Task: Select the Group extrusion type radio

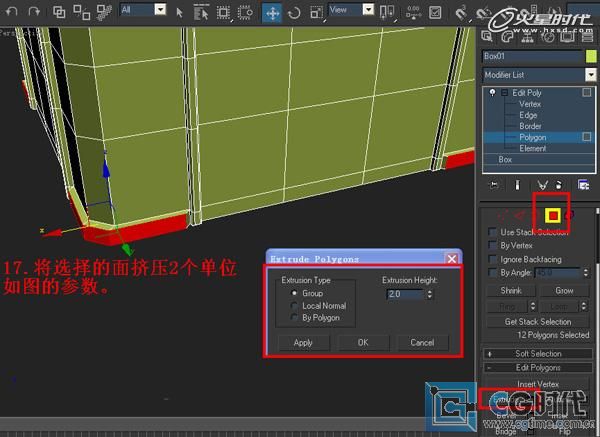Action: coord(294,293)
